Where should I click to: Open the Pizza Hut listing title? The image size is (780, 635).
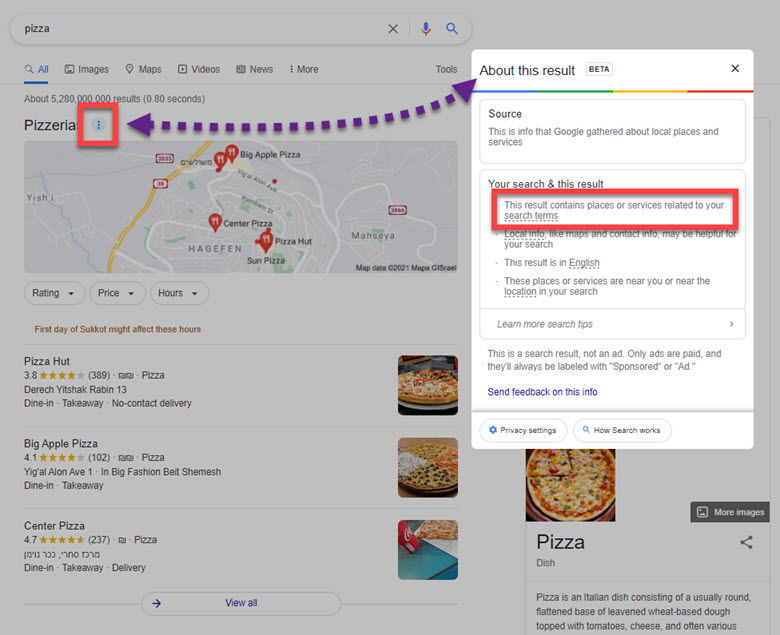pos(47,361)
